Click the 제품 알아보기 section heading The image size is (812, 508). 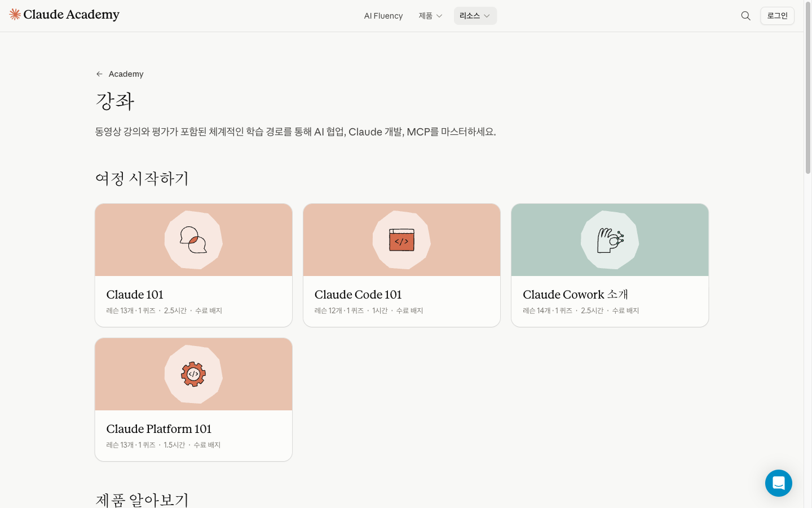[142, 500]
